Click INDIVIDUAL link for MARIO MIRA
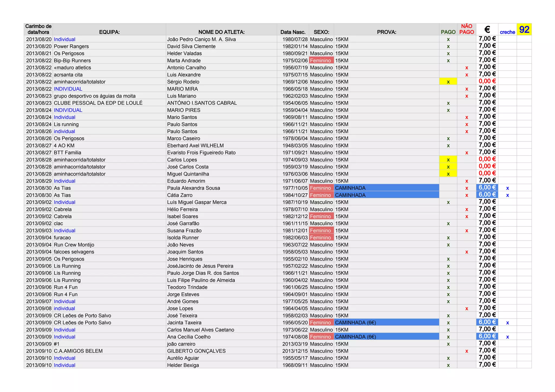 pyautogui.click(x=68, y=89)
